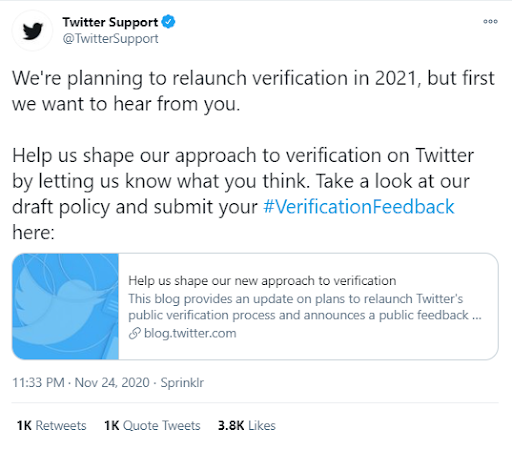Open the three-dot more options menu
This screenshot has height=450, width=512.
[490, 21]
